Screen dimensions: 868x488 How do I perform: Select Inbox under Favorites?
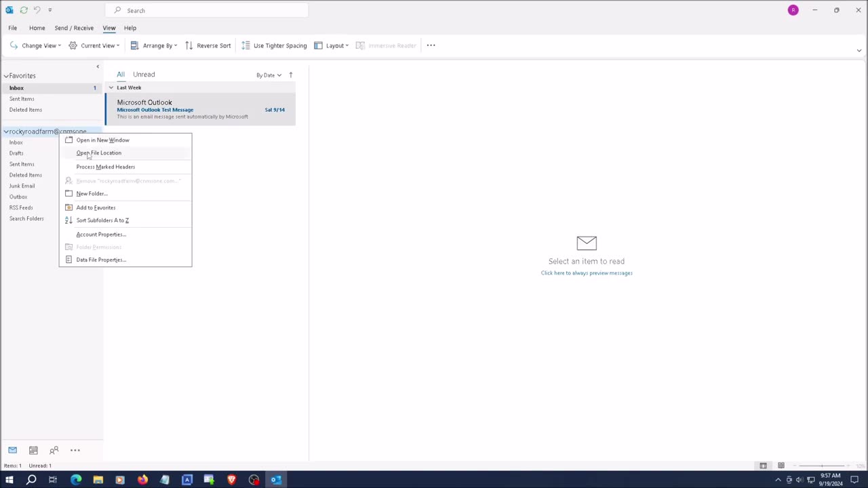click(x=52, y=88)
